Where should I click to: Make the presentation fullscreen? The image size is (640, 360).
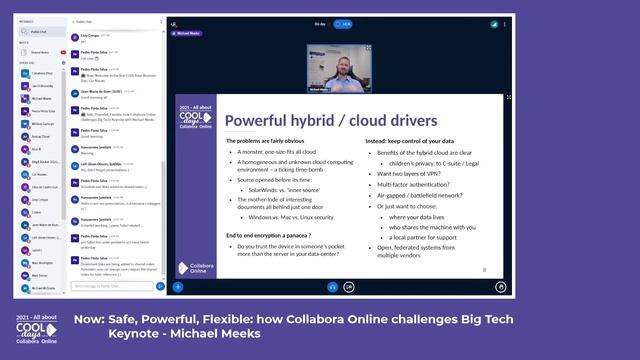point(509,97)
